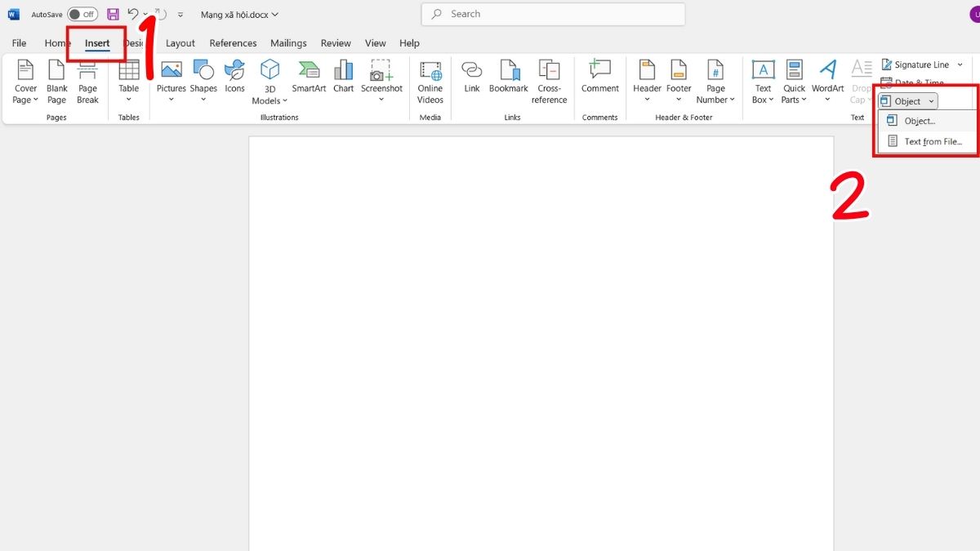This screenshot has height=551, width=980.
Task: Add a Chart to the document
Action: (x=344, y=77)
